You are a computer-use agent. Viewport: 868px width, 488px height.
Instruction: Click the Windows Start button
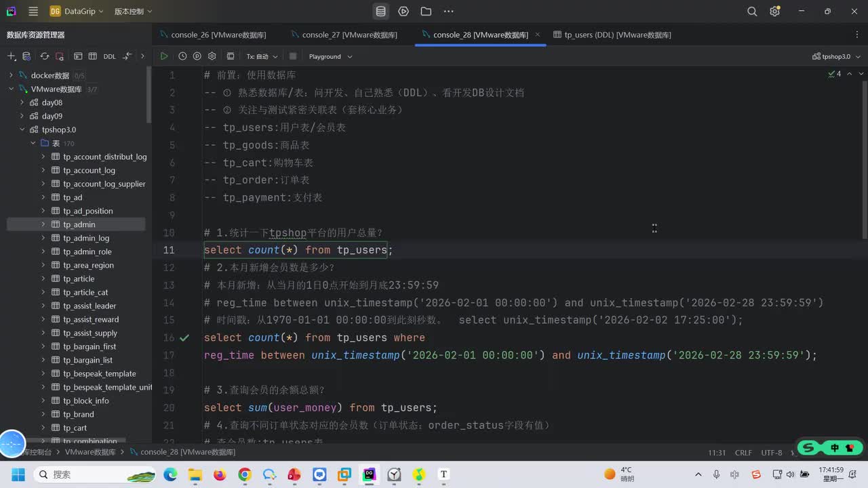(x=18, y=474)
